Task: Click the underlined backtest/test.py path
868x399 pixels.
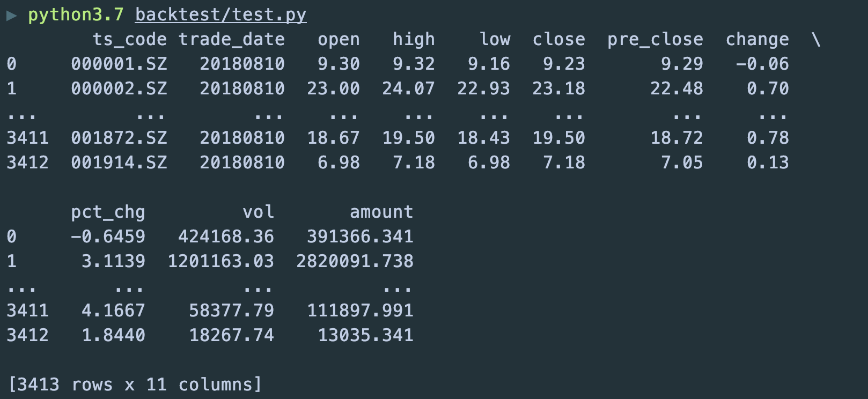Action: pyautogui.click(x=220, y=15)
